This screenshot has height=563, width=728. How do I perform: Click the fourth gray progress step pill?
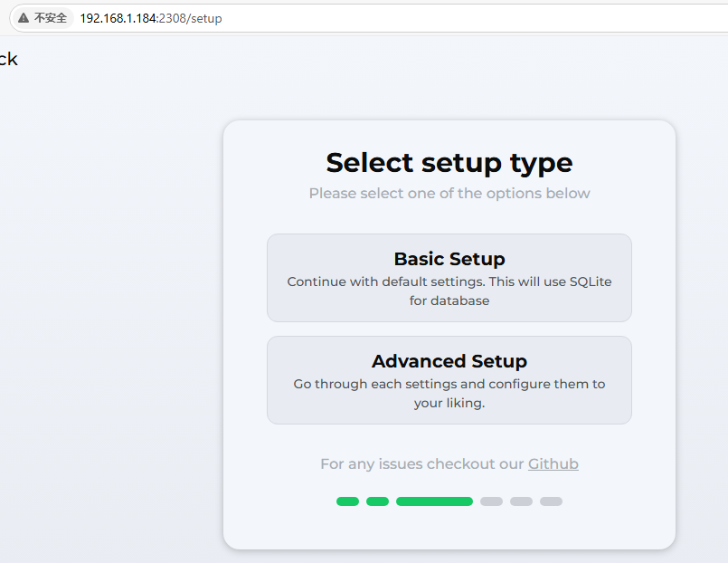tap(492, 501)
